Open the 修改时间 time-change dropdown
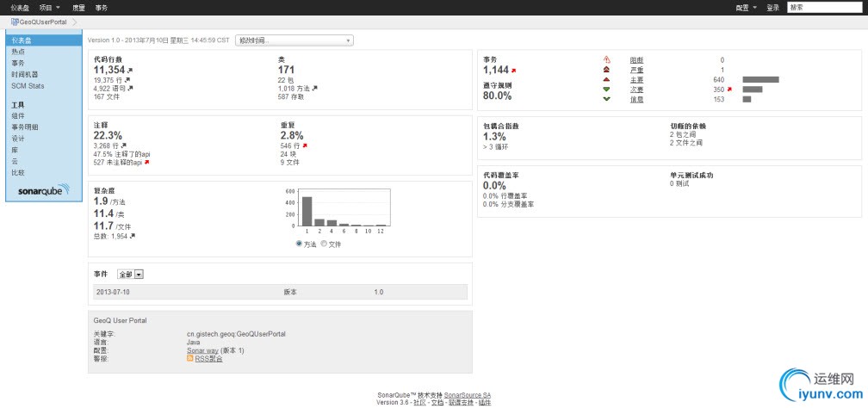This screenshot has width=868, height=408. pos(294,40)
